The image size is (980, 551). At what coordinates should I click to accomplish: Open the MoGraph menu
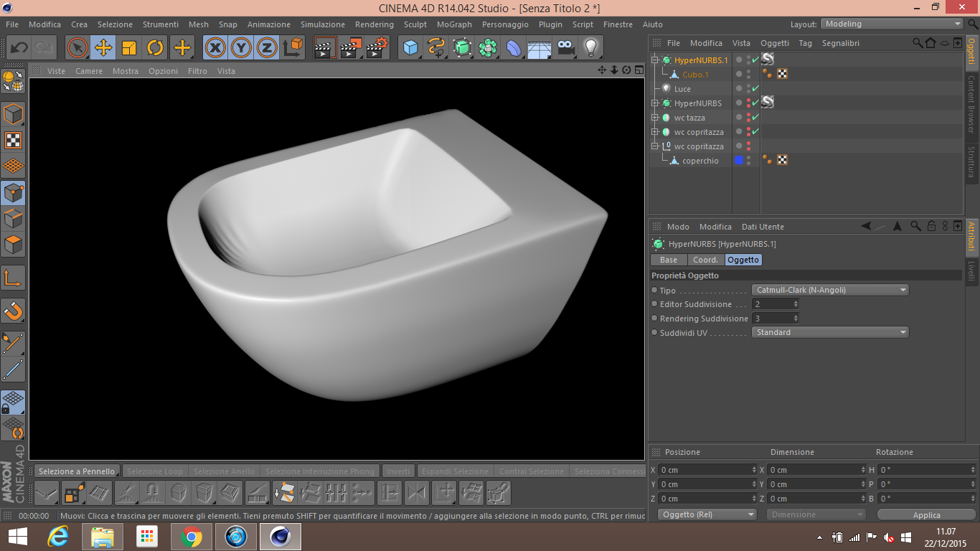click(x=454, y=24)
